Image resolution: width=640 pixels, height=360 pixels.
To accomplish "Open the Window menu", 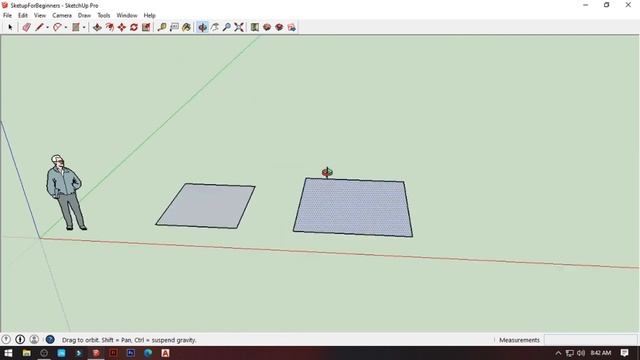I will point(127,15).
